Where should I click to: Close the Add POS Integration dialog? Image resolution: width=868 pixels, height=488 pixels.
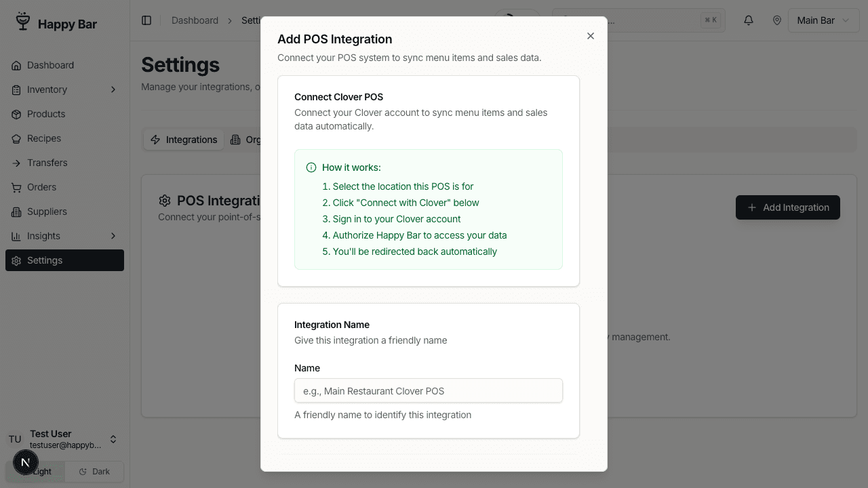tap(591, 36)
